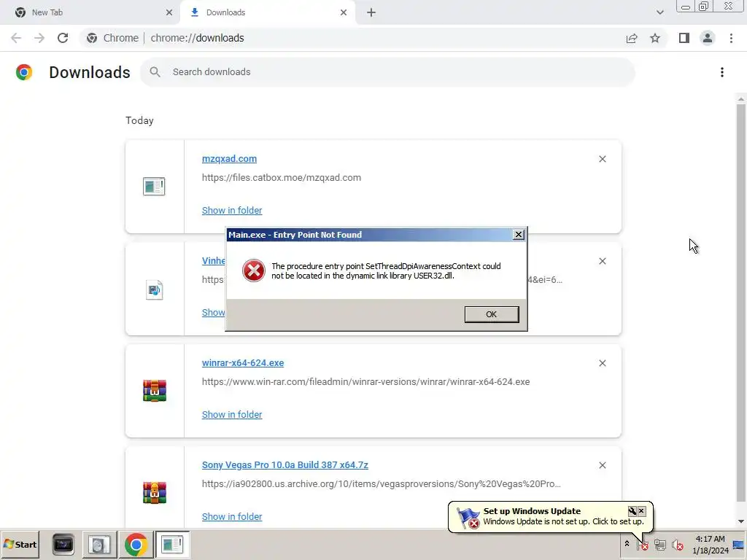Open Windows Update balloon options wrench
747x560 pixels.
[632, 511]
